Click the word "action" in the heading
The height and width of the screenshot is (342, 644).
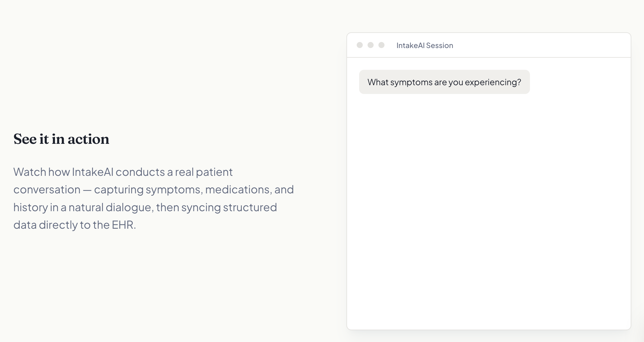click(x=88, y=139)
